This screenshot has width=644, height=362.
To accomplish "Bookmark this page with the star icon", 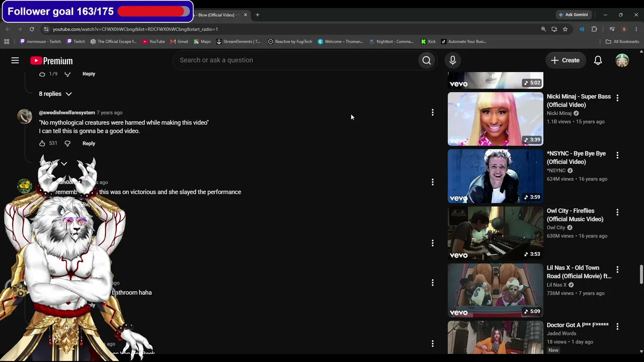I will pyautogui.click(x=565, y=29).
